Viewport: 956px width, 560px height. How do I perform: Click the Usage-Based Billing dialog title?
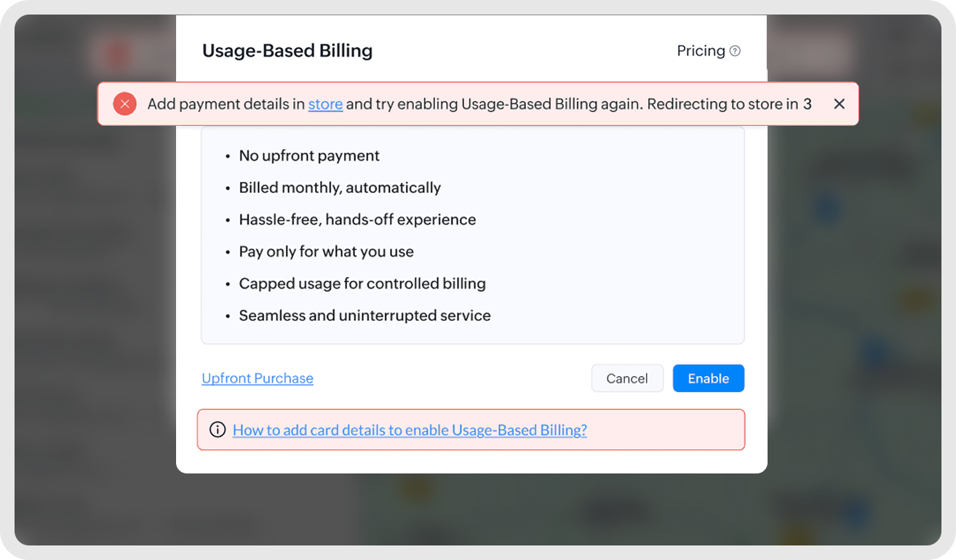pyautogui.click(x=287, y=51)
